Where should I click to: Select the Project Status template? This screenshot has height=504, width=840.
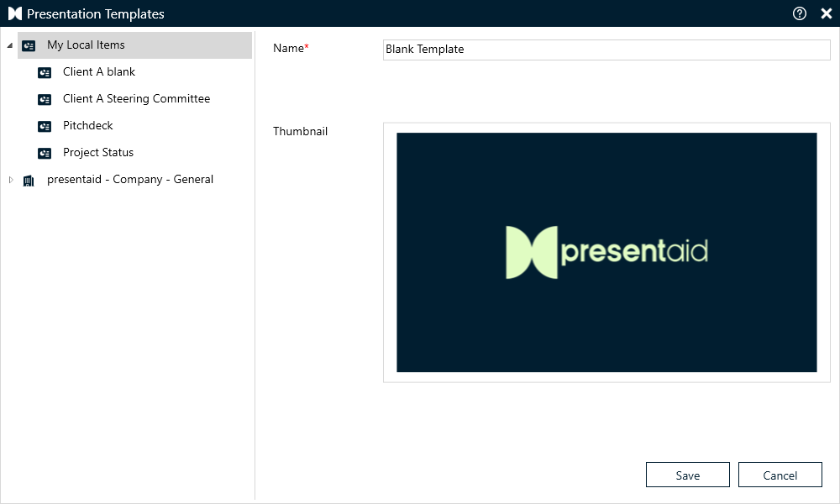coord(98,152)
